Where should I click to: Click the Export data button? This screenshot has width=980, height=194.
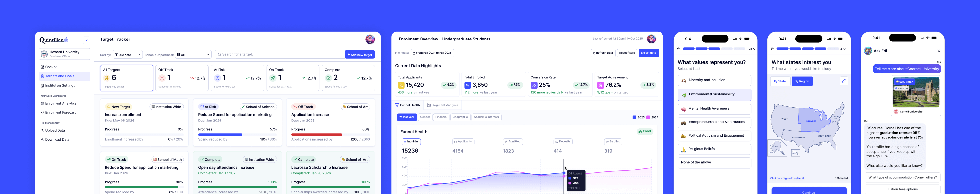tap(648, 53)
